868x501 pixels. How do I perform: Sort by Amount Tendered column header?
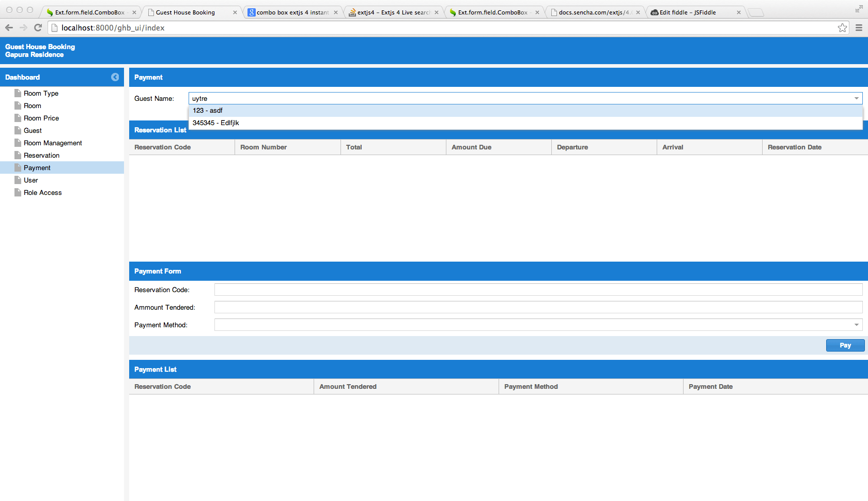[x=406, y=386]
